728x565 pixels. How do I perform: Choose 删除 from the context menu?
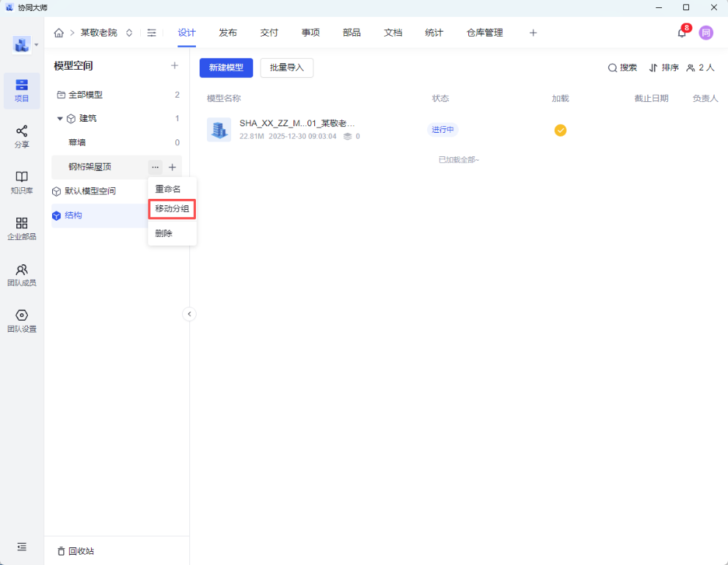pos(164,233)
